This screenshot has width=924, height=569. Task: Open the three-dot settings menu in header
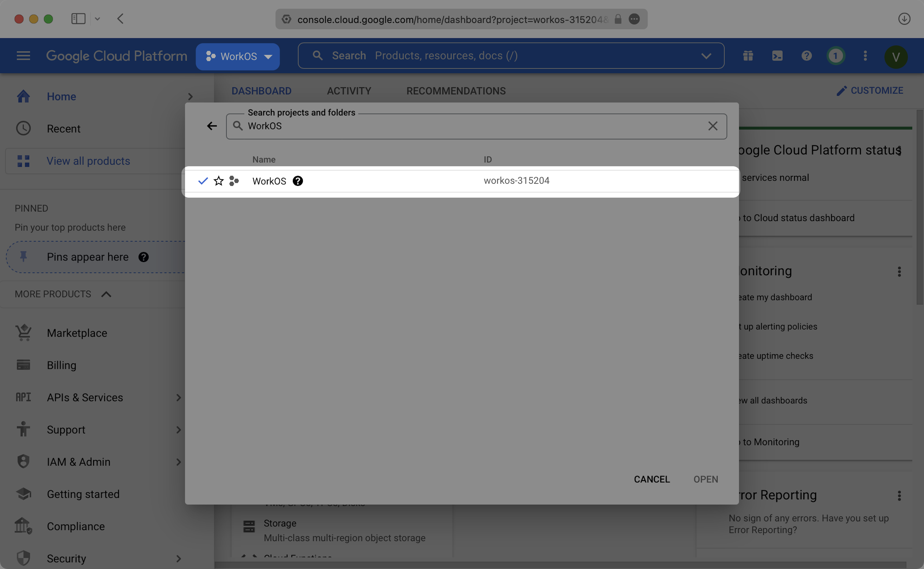point(865,56)
